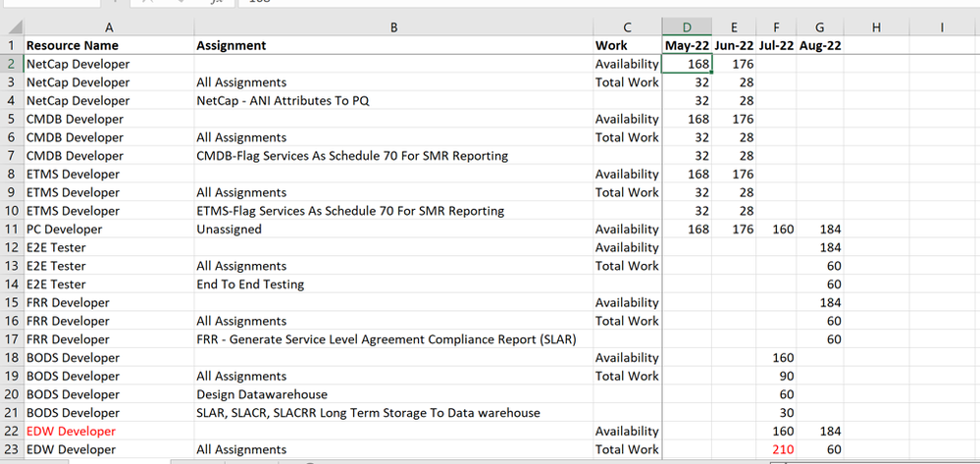Image resolution: width=980 pixels, height=464 pixels.
Task: Click the 'Jul-22' header cell
Action: [x=776, y=46]
